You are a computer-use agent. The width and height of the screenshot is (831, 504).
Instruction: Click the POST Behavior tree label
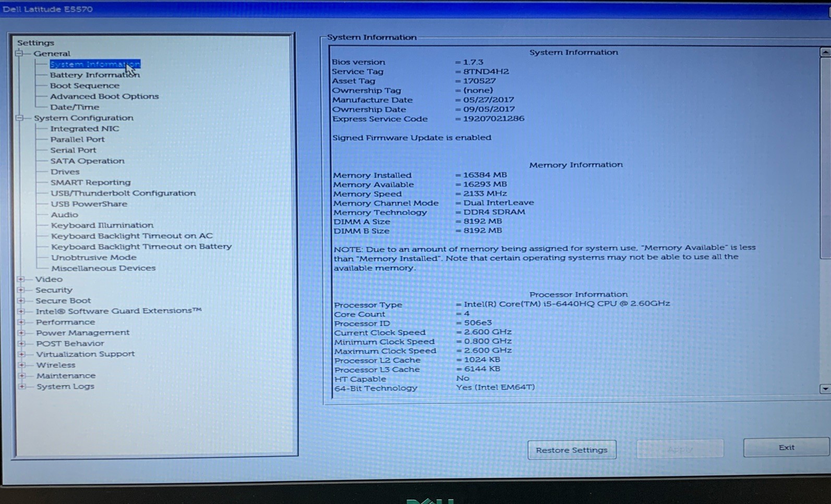[x=70, y=343]
